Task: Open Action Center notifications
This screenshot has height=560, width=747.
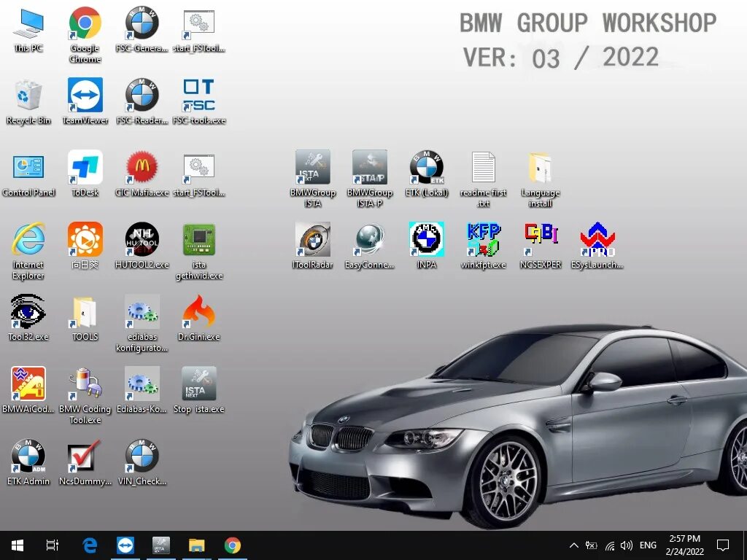Action: 723,545
